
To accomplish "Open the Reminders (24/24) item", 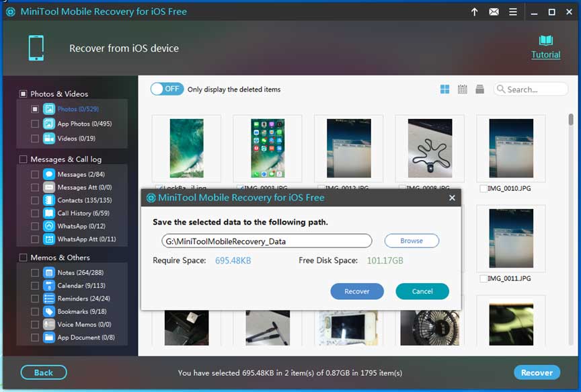I will click(x=84, y=299).
